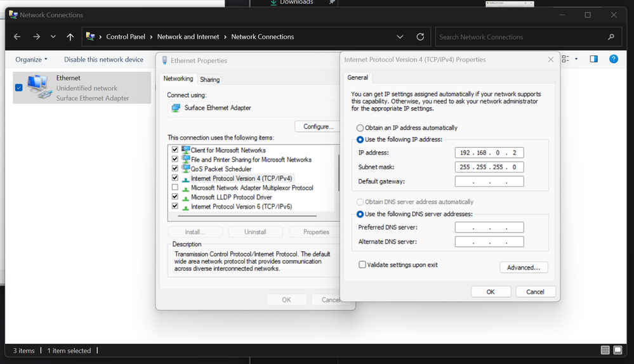Viewport: 634px width, 364px height.
Task: Open the Organize dropdown menu
Action: pos(31,60)
